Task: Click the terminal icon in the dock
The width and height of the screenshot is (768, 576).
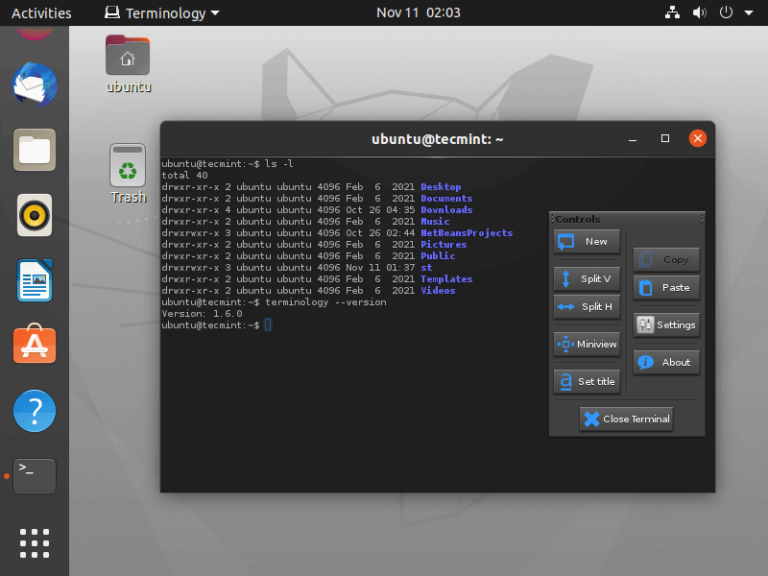Action: (34, 475)
